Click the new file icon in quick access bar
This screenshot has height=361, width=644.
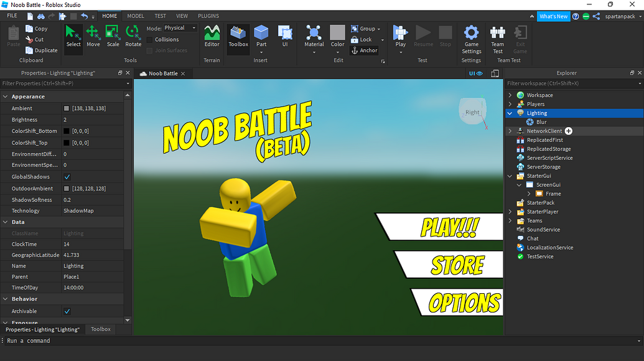click(30, 16)
